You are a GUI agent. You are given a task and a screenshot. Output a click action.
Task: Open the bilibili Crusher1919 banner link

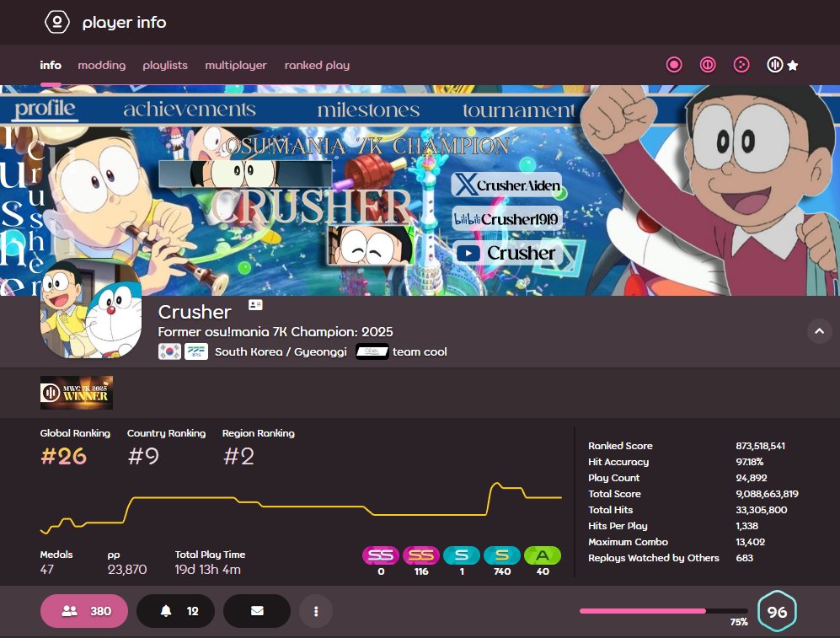[x=507, y=218]
